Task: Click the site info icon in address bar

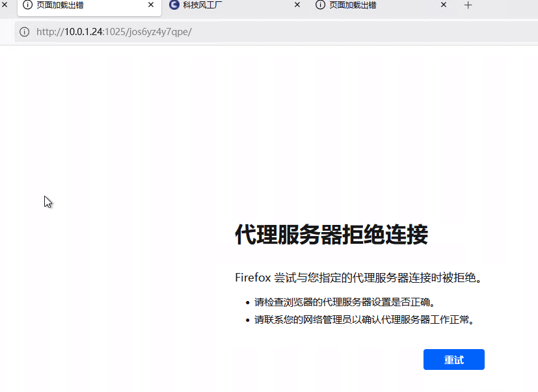Action: coord(24,32)
